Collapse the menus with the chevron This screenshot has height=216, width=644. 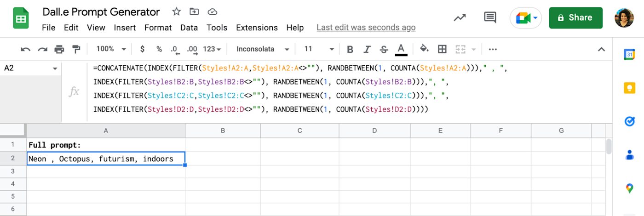tap(601, 49)
